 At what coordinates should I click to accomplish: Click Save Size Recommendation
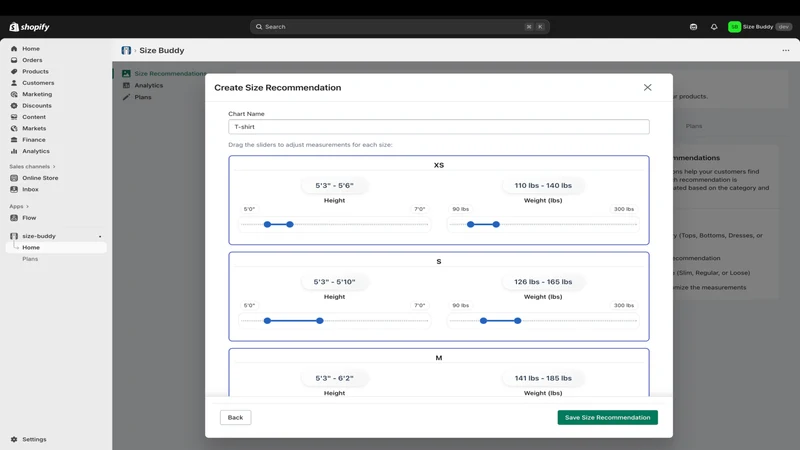click(x=607, y=417)
